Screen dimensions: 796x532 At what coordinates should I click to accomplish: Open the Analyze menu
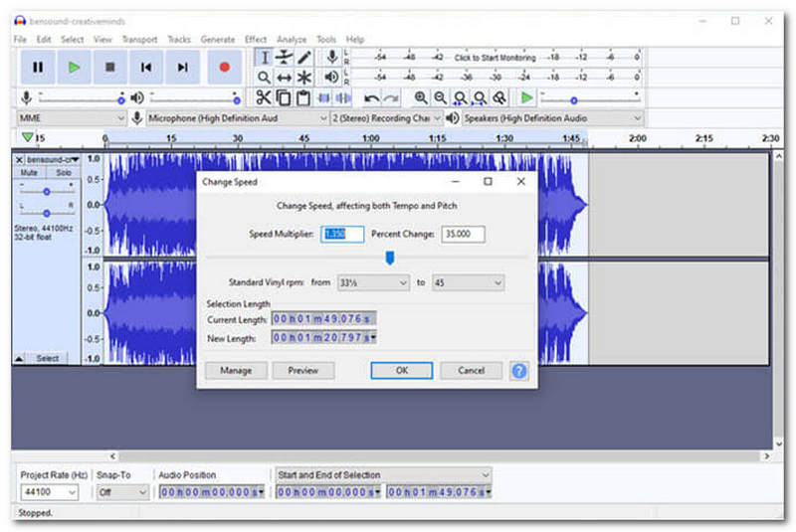tap(292, 39)
